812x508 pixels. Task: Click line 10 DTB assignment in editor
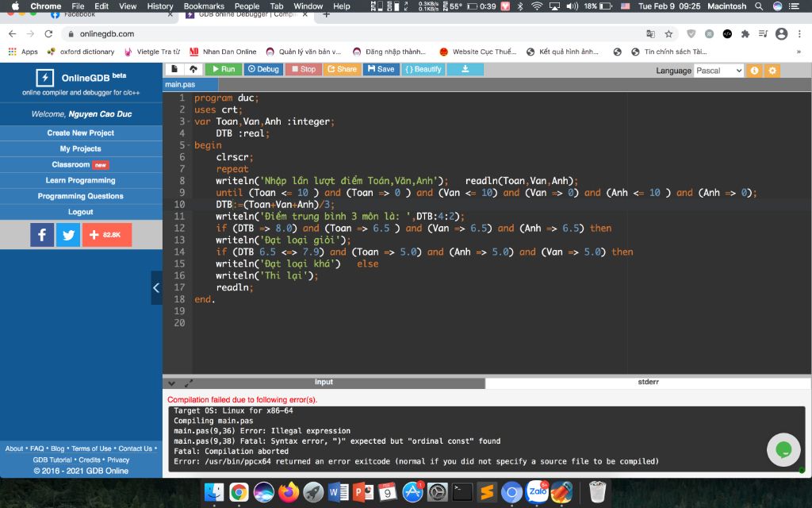pos(275,205)
